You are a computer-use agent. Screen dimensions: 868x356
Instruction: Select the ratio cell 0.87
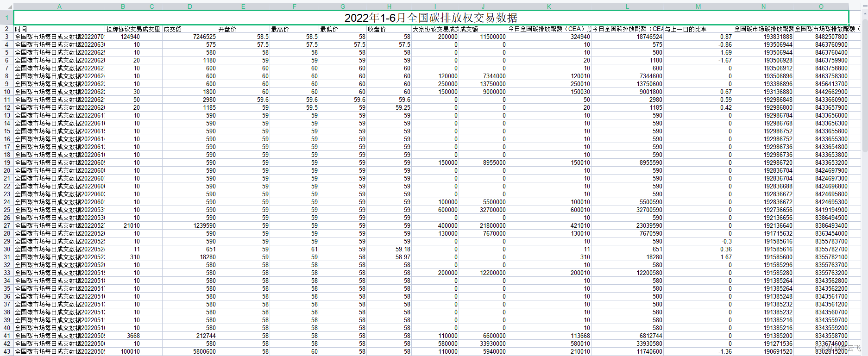pyautogui.click(x=698, y=37)
